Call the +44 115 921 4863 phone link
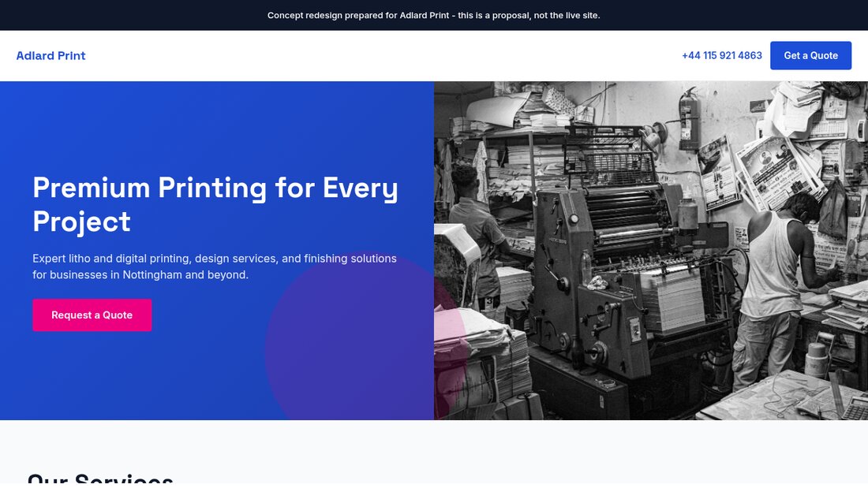The image size is (868, 488). click(721, 55)
